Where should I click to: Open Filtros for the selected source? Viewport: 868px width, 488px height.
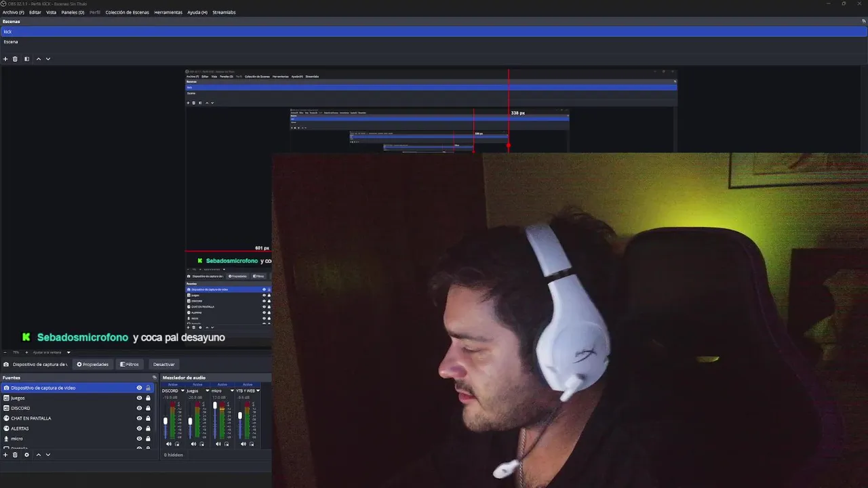[130, 364]
